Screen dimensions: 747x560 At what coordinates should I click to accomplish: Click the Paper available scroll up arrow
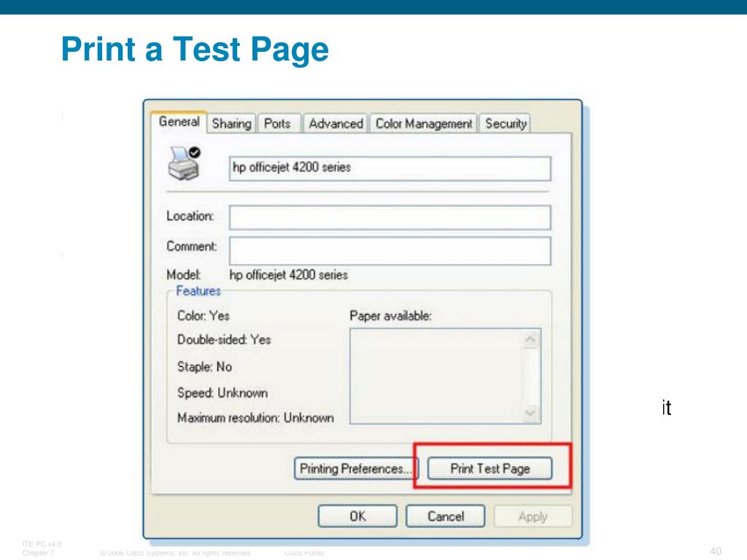coord(530,340)
